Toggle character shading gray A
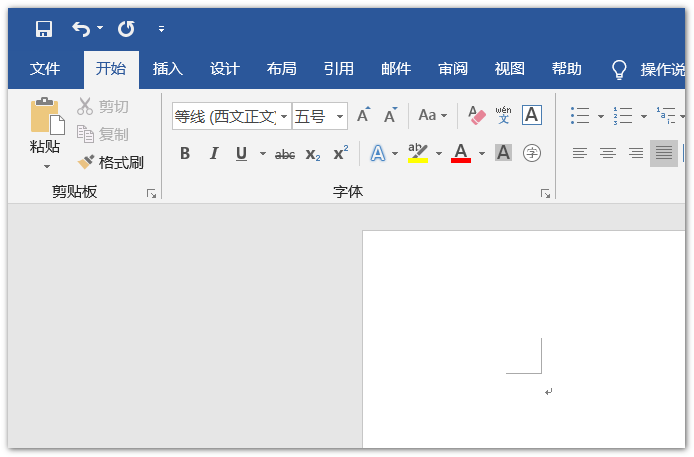The height and width of the screenshot is (457, 694). [x=503, y=153]
